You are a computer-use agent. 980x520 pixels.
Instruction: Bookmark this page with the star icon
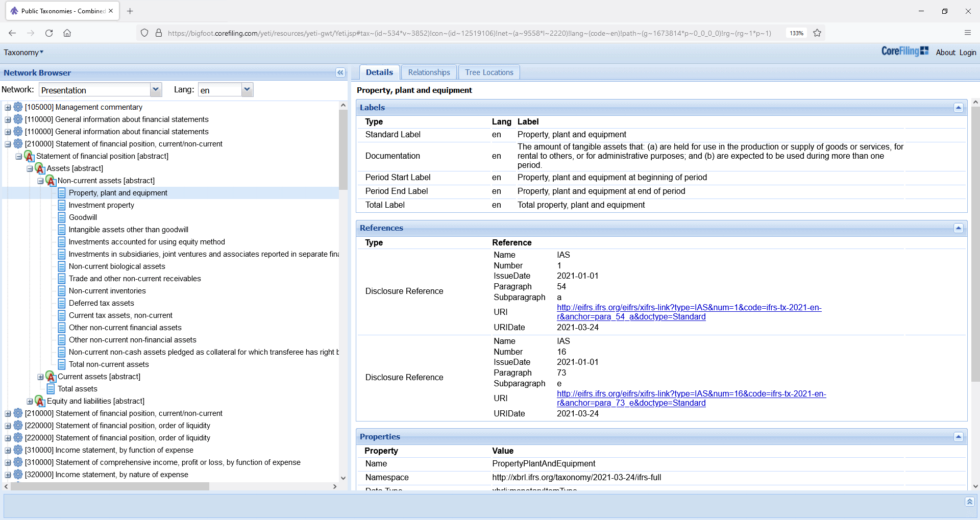point(817,33)
